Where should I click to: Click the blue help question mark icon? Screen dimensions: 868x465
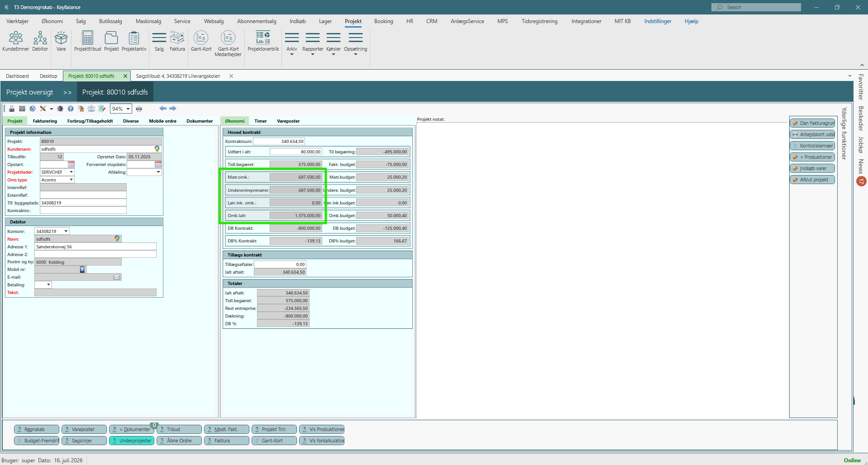(x=71, y=109)
